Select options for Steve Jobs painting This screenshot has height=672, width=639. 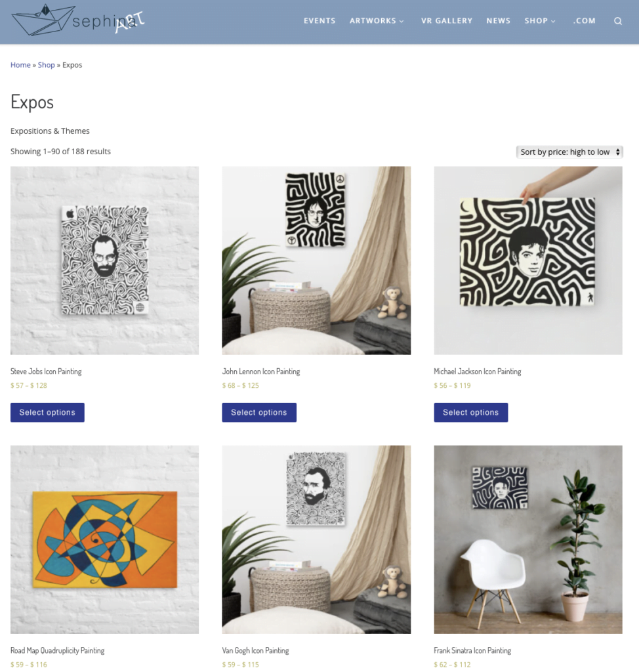coord(48,412)
